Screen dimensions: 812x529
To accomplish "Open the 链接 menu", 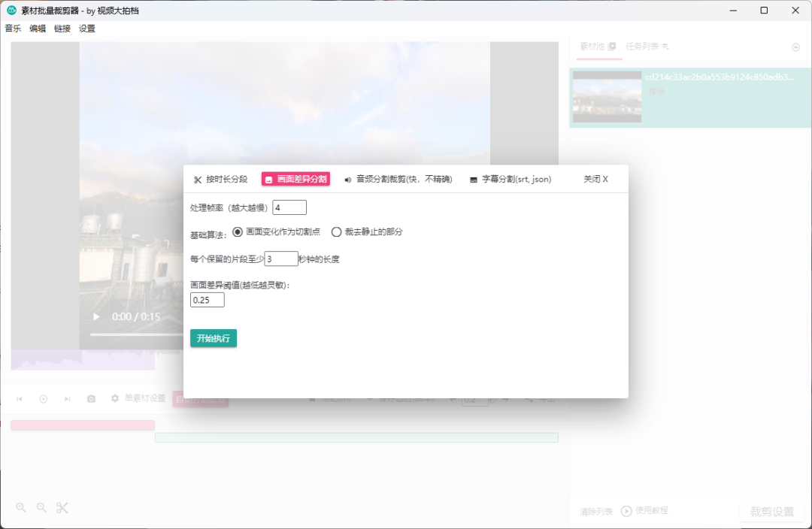I will pos(62,29).
